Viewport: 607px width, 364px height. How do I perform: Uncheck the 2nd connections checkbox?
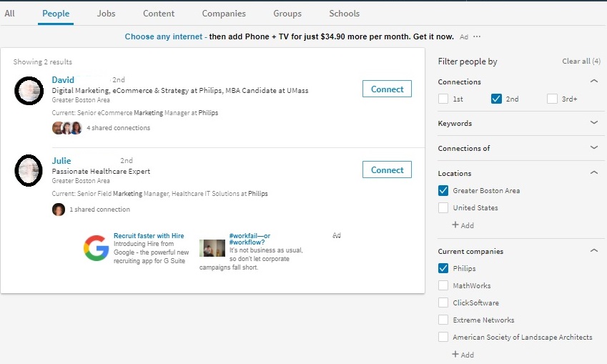point(496,99)
